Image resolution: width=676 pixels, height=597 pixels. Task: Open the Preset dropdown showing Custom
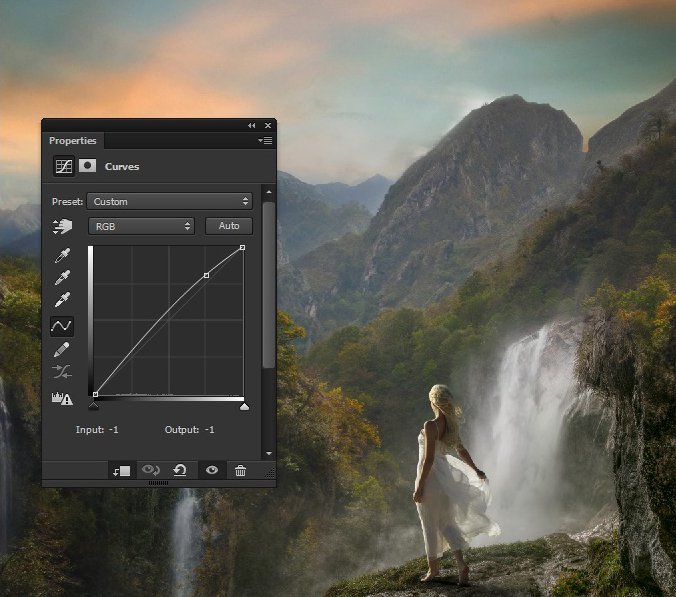pos(169,201)
